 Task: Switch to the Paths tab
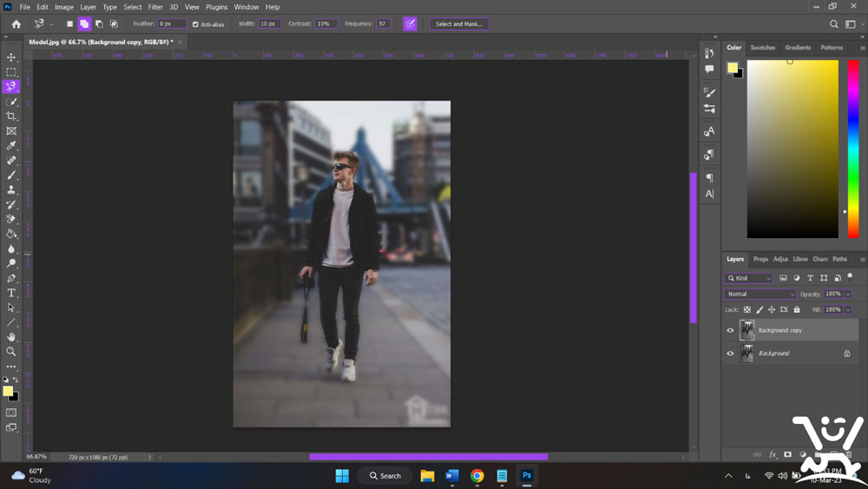pos(839,259)
